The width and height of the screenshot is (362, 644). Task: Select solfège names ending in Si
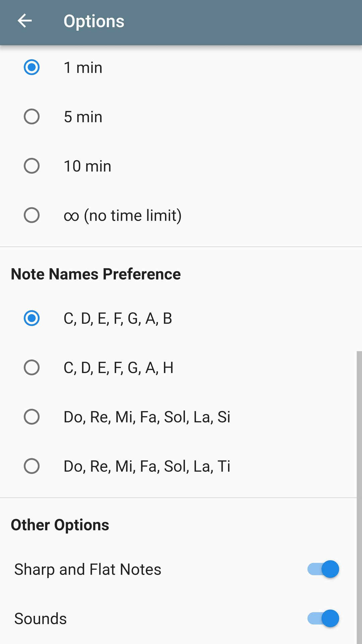click(x=32, y=417)
